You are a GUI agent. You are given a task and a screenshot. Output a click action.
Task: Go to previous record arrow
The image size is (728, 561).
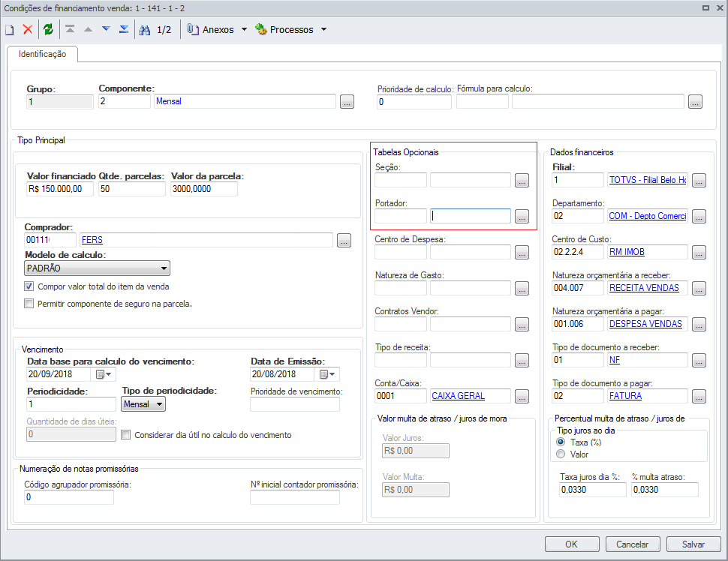click(x=88, y=29)
